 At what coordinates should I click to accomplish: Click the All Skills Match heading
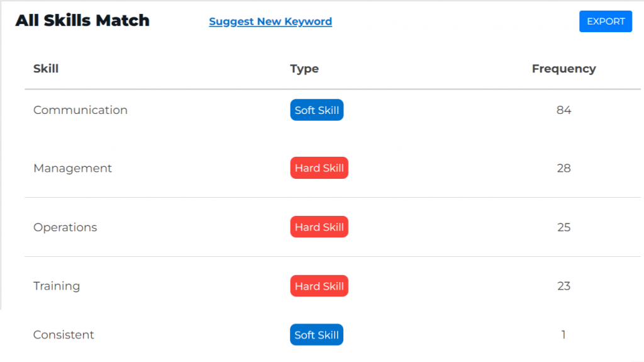(x=82, y=21)
